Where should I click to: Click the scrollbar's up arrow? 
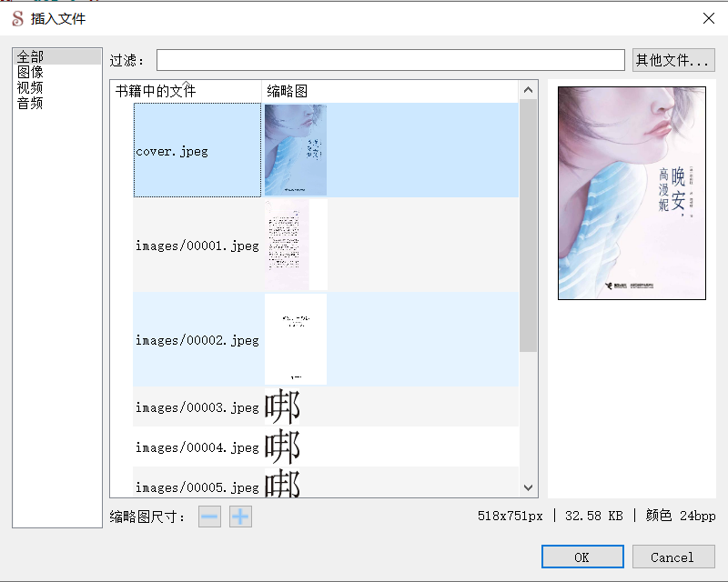528,89
